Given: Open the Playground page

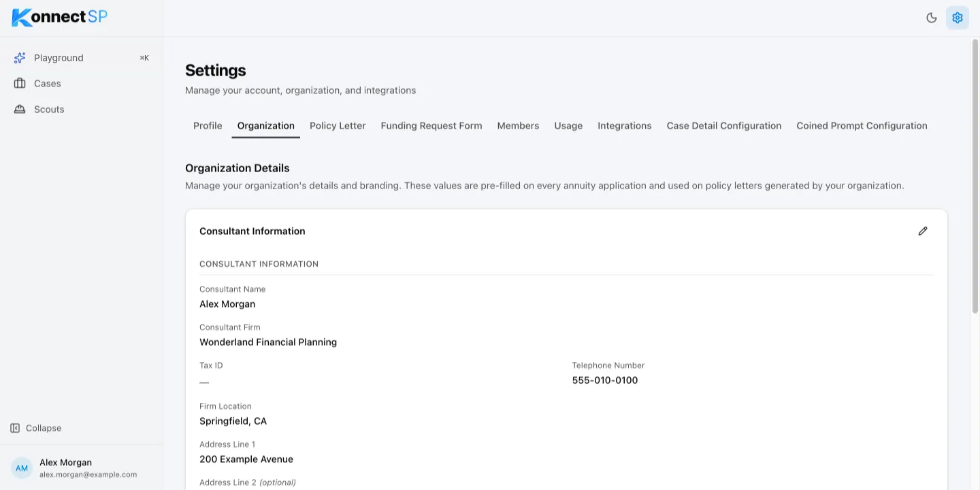Looking at the screenshot, I should point(82,58).
